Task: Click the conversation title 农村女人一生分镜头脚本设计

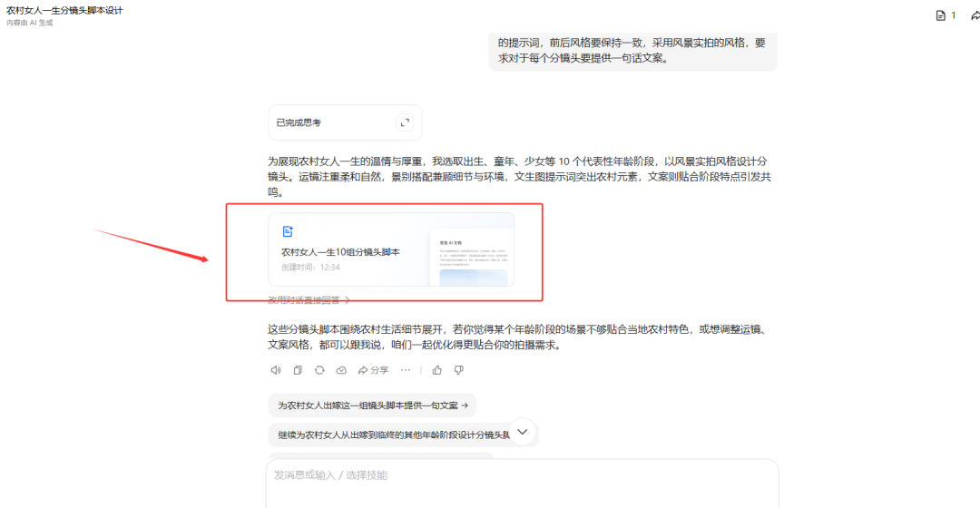Action: (x=64, y=11)
